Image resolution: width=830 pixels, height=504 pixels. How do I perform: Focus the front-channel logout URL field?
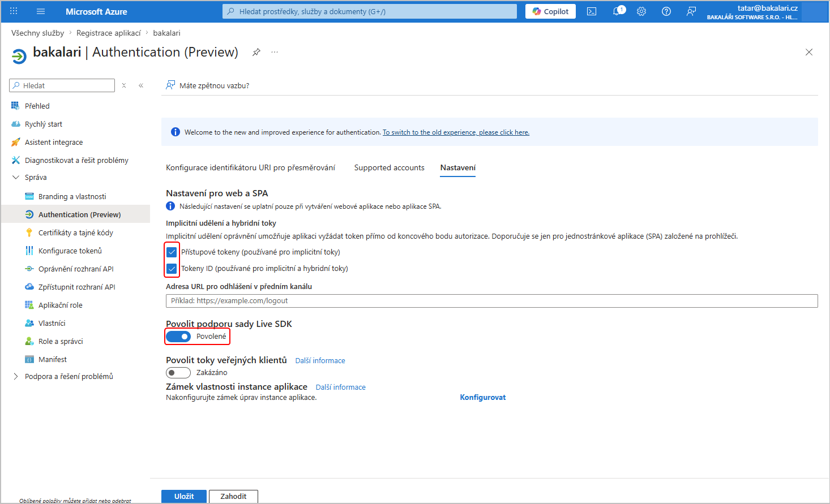click(x=492, y=301)
